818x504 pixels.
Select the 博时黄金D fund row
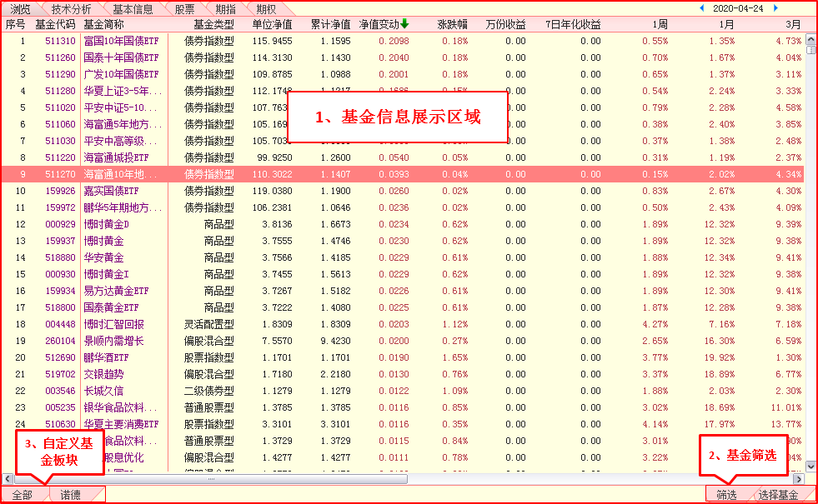click(x=107, y=224)
